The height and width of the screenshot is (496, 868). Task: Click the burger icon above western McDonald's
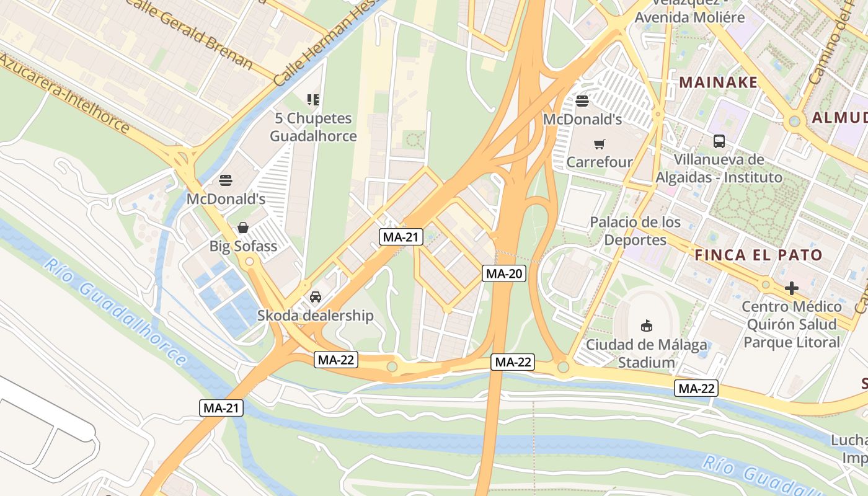tap(226, 180)
